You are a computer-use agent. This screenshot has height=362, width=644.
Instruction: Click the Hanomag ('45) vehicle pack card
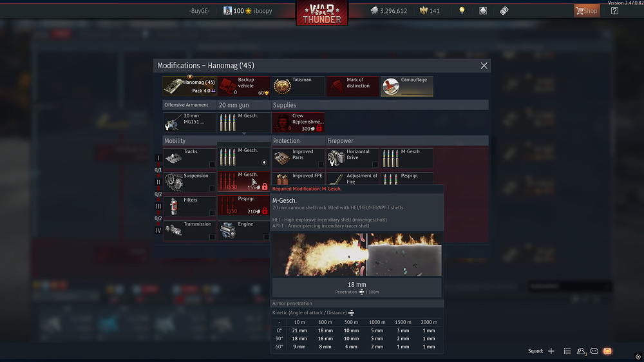pos(189,86)
